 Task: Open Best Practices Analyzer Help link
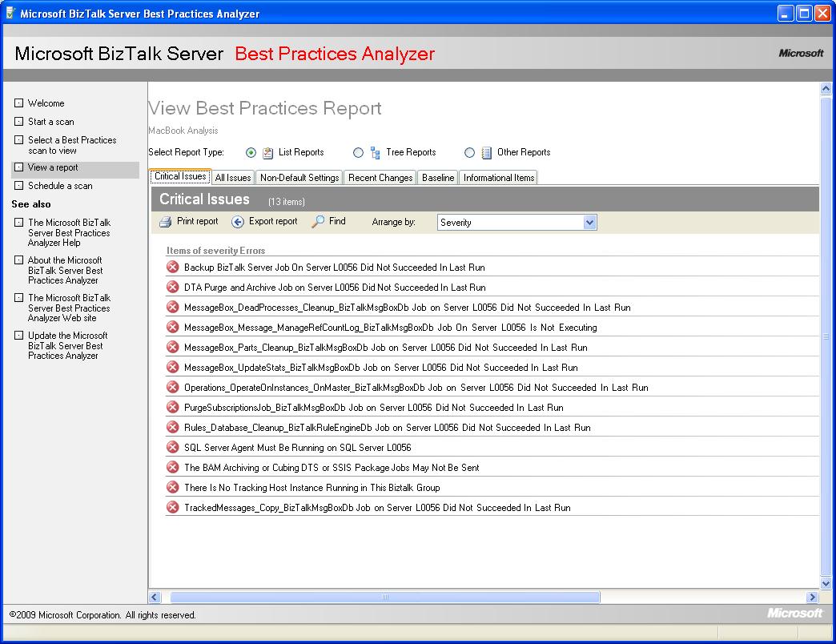[x=70, y=232]
